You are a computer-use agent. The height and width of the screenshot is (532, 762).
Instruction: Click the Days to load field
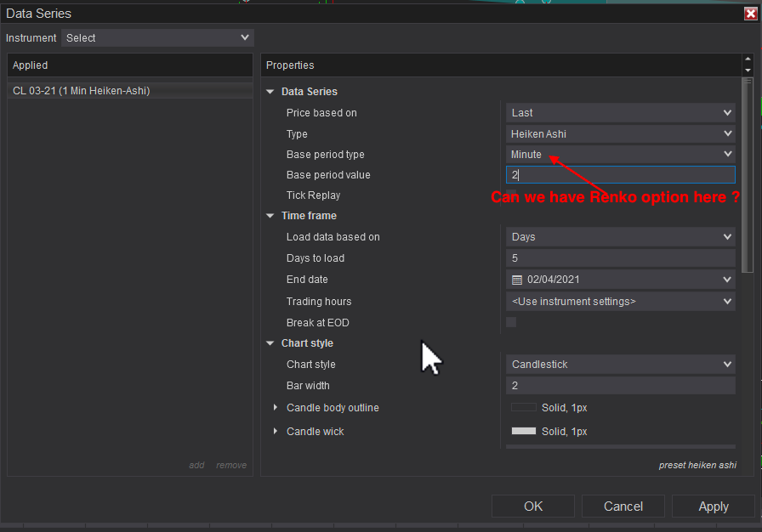coord(620,258)
